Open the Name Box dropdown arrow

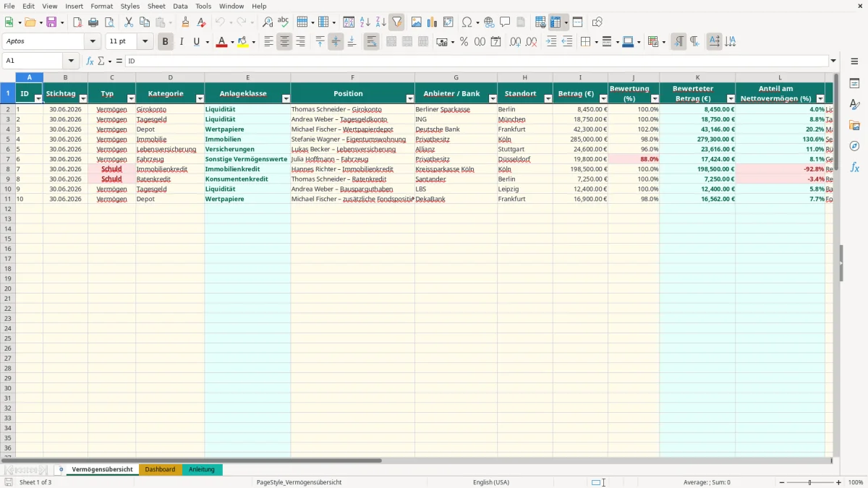click(x=71, y=61)
